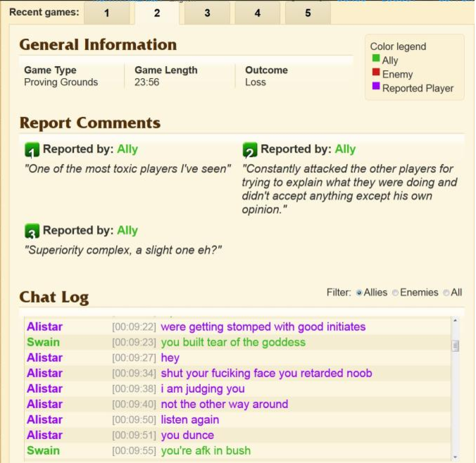Open recent game tab 4
476x463 pixels.
pyautogui.click(x=258, y=13)
